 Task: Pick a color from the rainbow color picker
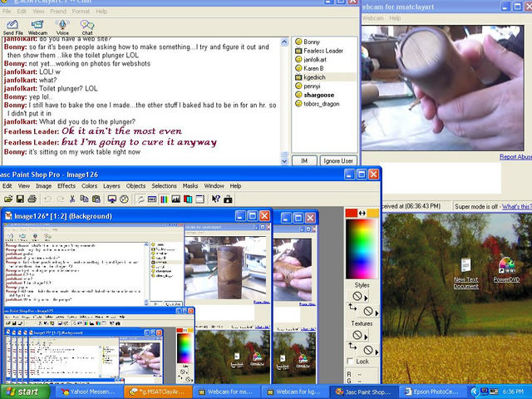point(362,249)
